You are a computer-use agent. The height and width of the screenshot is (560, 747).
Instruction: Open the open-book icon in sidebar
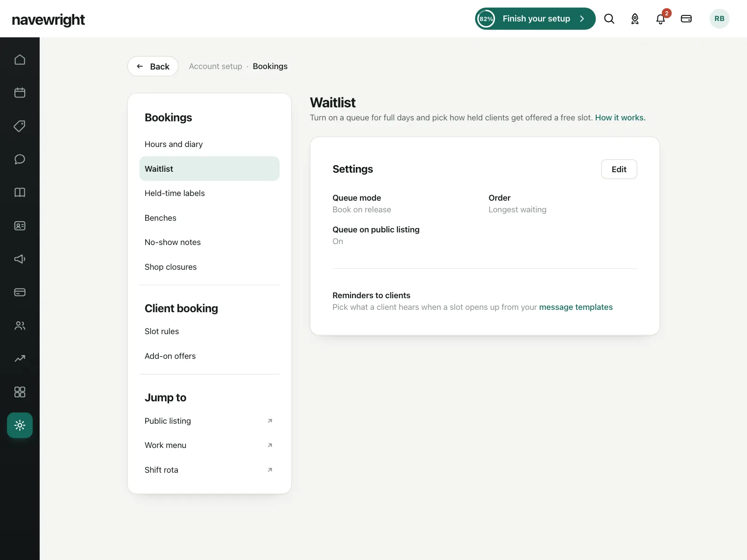[x=20, y=192]
